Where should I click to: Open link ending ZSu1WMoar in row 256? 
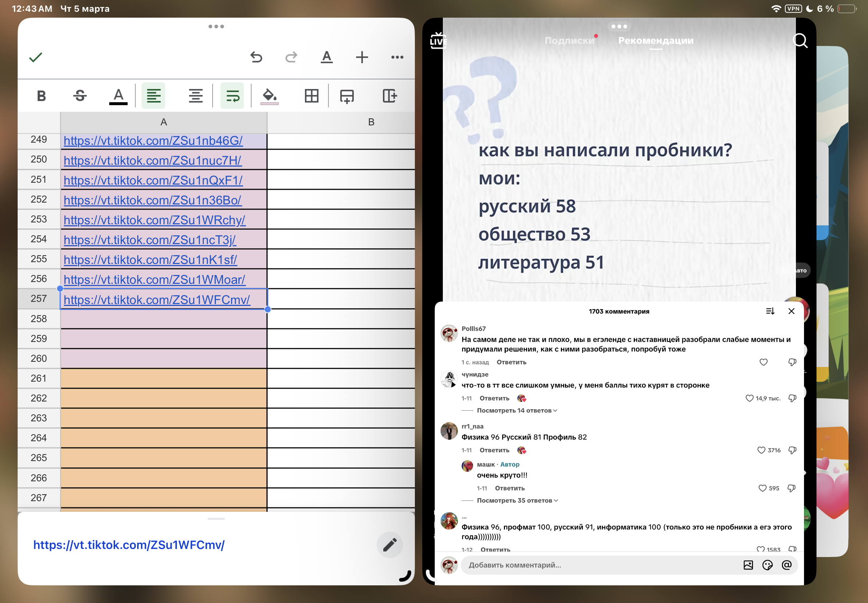point(154,280)
